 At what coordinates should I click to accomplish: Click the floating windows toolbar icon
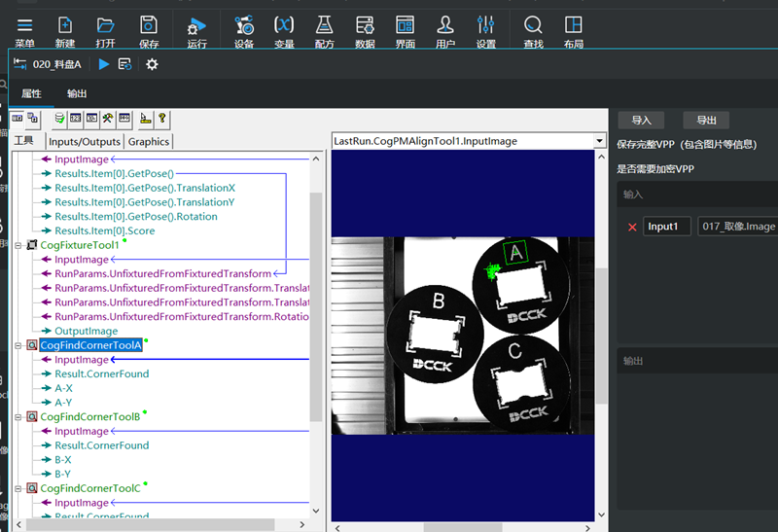[x=33, y=118]
